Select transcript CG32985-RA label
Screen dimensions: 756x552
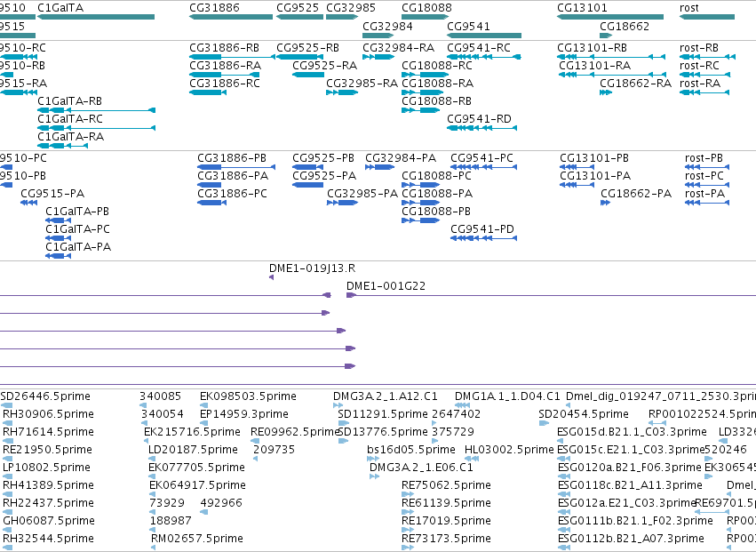point(362,84)
